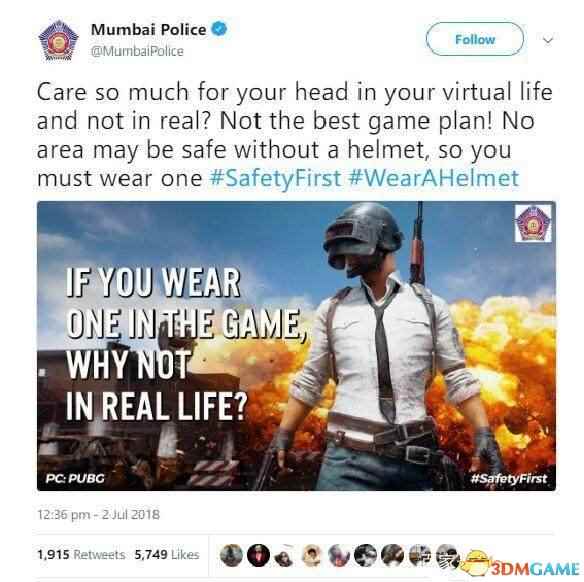Viewport: 584px width, 582px height.
Task: Open the #WearAHelmet hashtag
Action: click(x=433, y=178)
